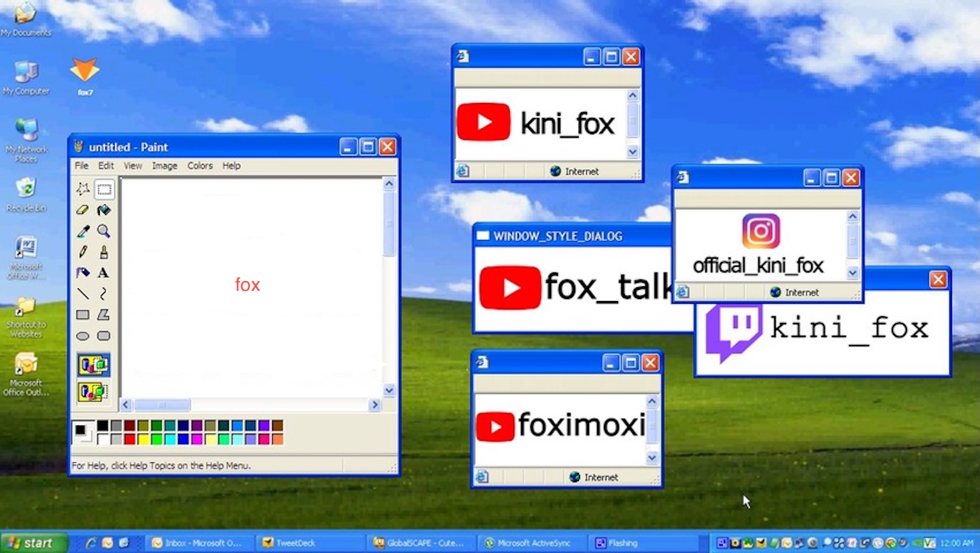Open the Colors menu in Paint
Screen dimensions: 980x553
tap(200, 166)
